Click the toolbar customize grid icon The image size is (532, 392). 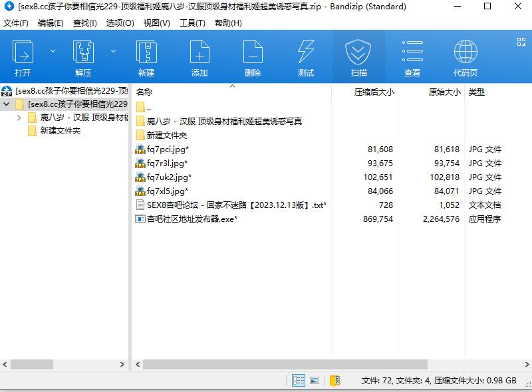521,42
